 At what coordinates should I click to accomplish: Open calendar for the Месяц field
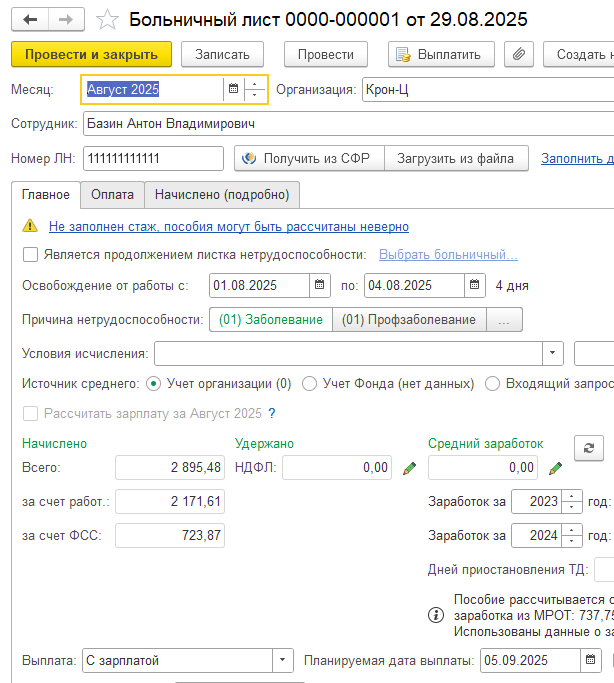pos(233,89)
